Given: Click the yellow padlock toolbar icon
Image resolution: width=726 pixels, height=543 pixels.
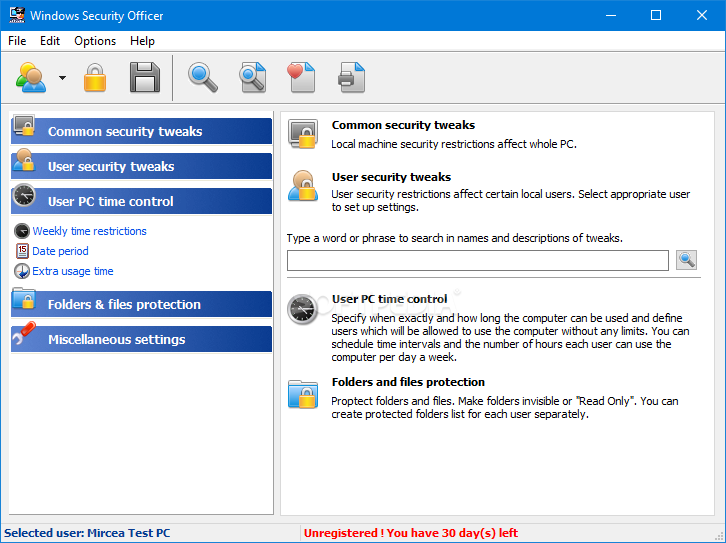Looking at the screenshot, I should 95,78.
